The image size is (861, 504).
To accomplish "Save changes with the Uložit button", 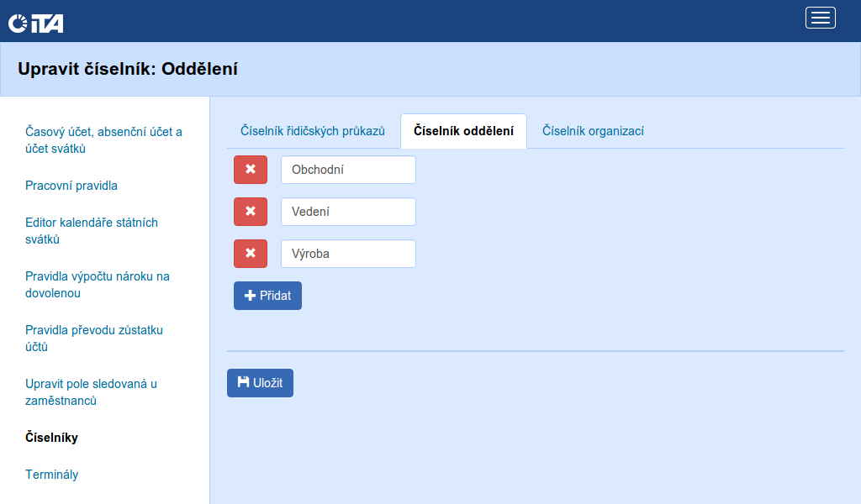I will click(x=260, y=383).
